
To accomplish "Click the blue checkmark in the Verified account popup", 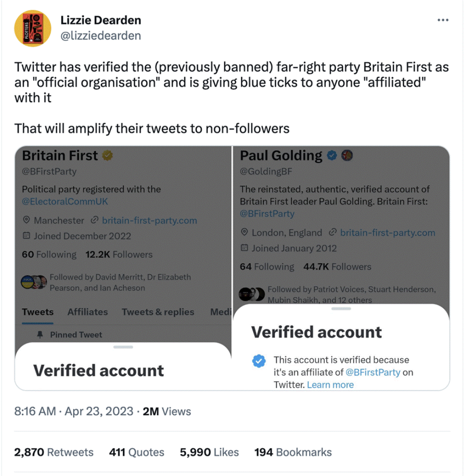I will (x=259, y=361).
